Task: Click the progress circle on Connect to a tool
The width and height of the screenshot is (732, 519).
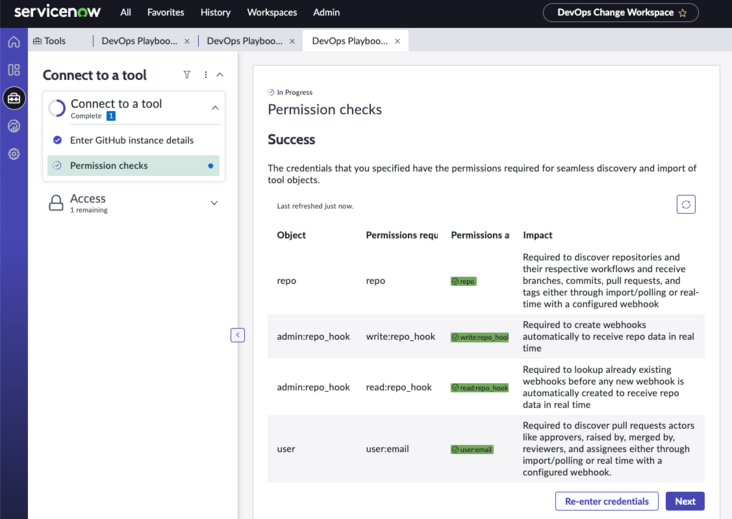Action: (x=57, y=108)
